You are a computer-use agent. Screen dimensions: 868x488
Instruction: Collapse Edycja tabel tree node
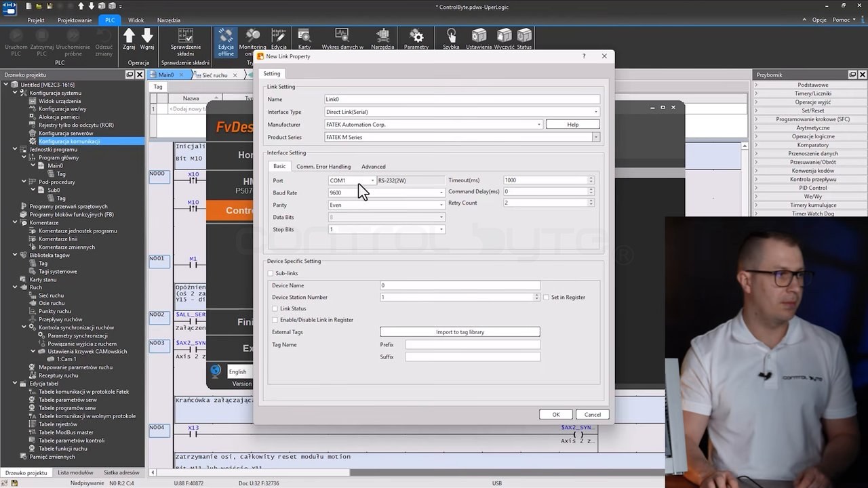(15, 384)
